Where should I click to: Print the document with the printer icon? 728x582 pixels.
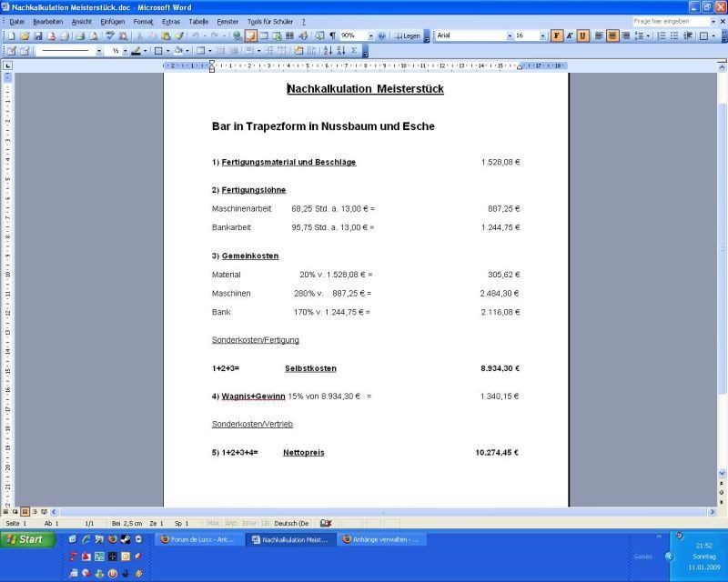tap(80, 35)
